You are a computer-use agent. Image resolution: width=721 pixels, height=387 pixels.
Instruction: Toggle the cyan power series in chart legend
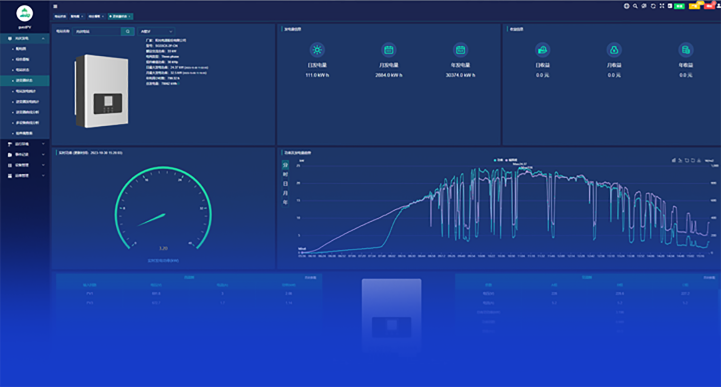coord(498,160)
